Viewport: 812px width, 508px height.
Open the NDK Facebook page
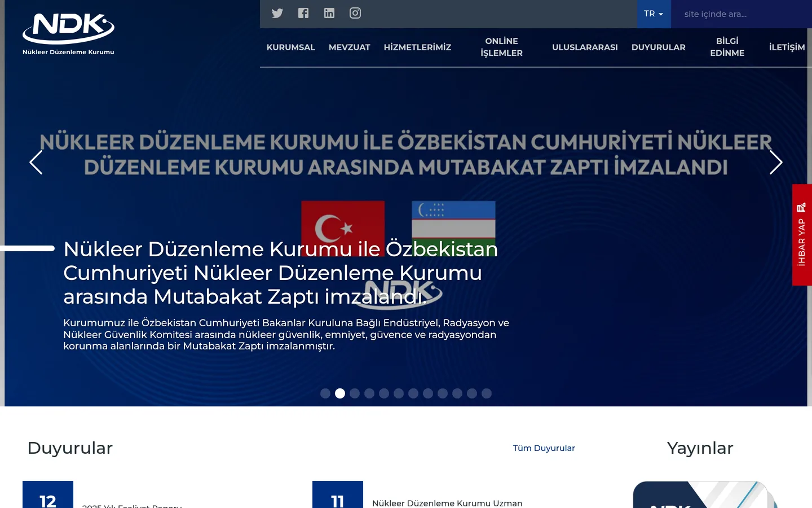pos(303,13)
